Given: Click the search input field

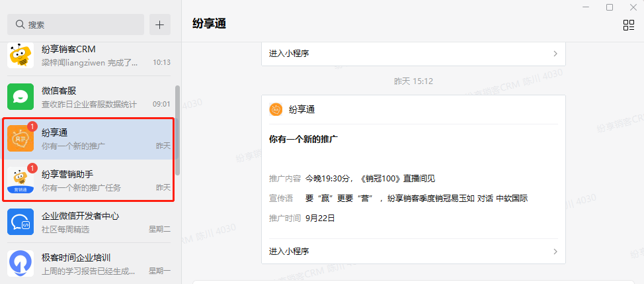Looking at the screenshot, I should point(75,24).
